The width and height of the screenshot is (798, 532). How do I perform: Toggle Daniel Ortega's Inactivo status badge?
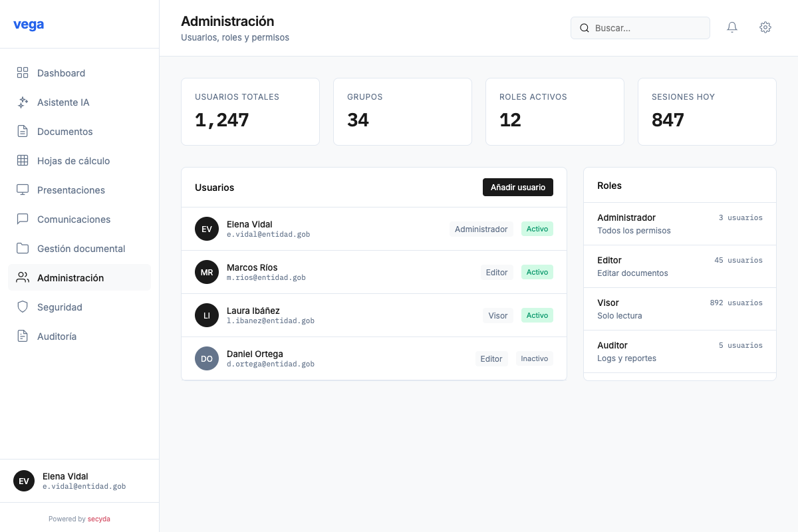pyautogui.click(x=534, y=358)
